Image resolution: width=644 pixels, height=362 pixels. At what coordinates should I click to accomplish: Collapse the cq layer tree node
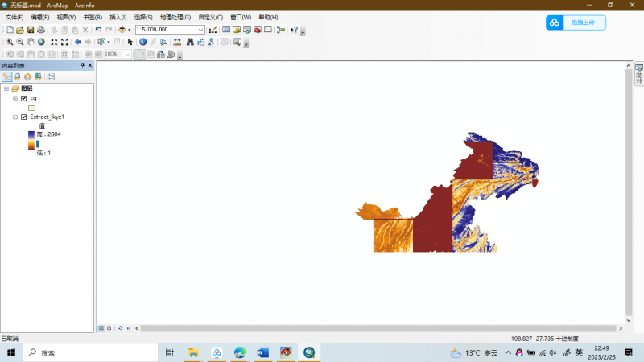(14, 98)
